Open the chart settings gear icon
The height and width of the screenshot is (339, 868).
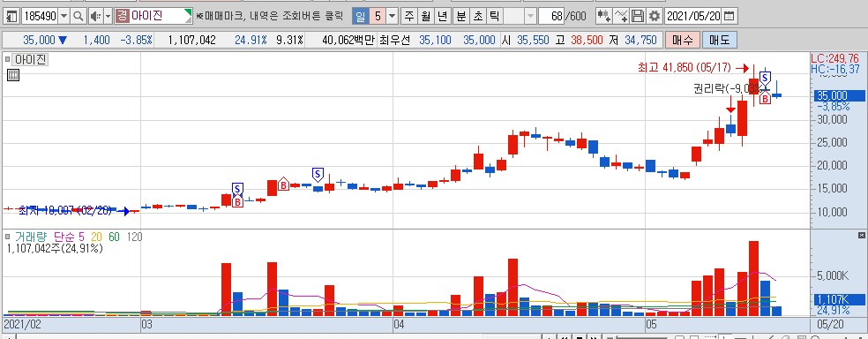pos(655,16)
